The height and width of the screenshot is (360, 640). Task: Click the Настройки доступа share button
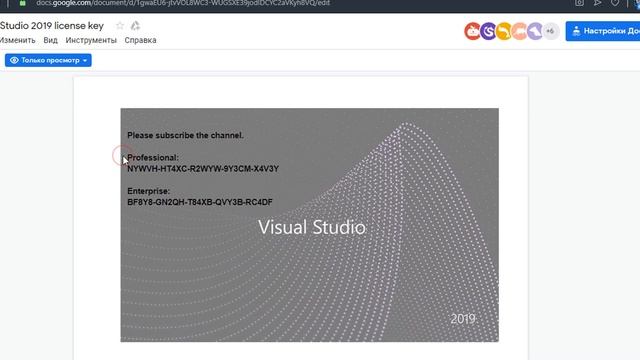pos(603,31)
